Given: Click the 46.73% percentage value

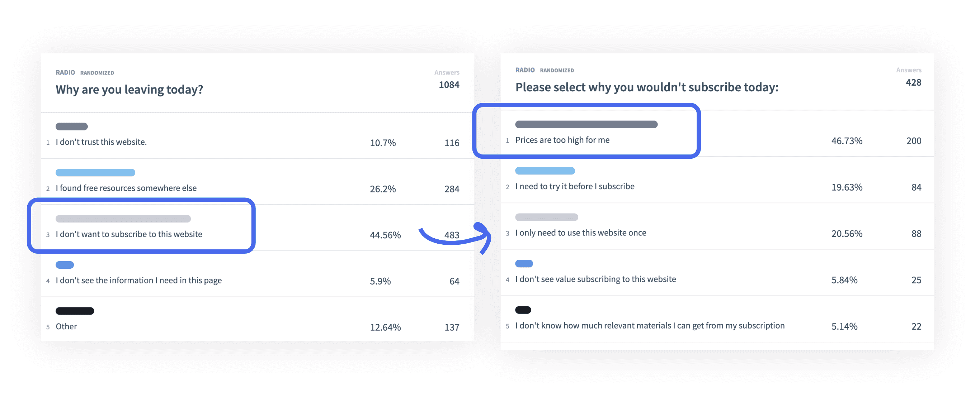Looking at the screenshot, I should click(x=847, y=141).
